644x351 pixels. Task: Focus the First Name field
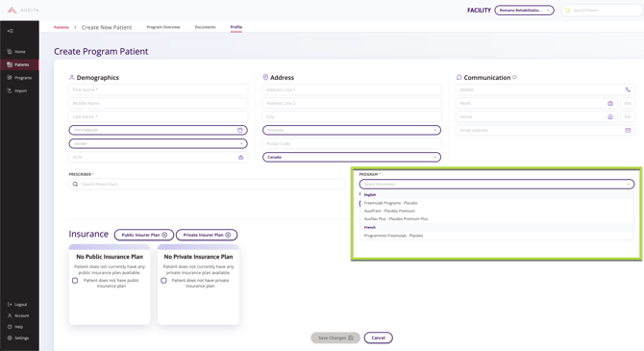(159, 89)
